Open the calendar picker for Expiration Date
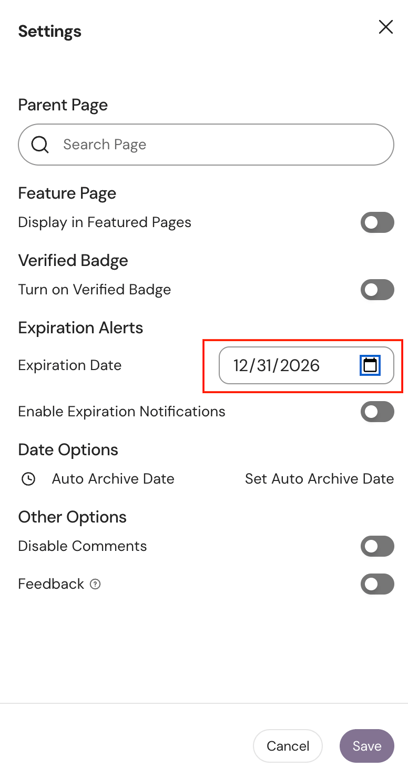The width and height of the screenshot is (408, 778). pyautogui.click(x=370, y=365)
